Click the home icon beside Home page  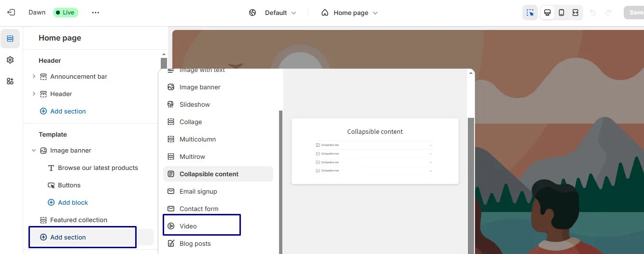[325, 13]
